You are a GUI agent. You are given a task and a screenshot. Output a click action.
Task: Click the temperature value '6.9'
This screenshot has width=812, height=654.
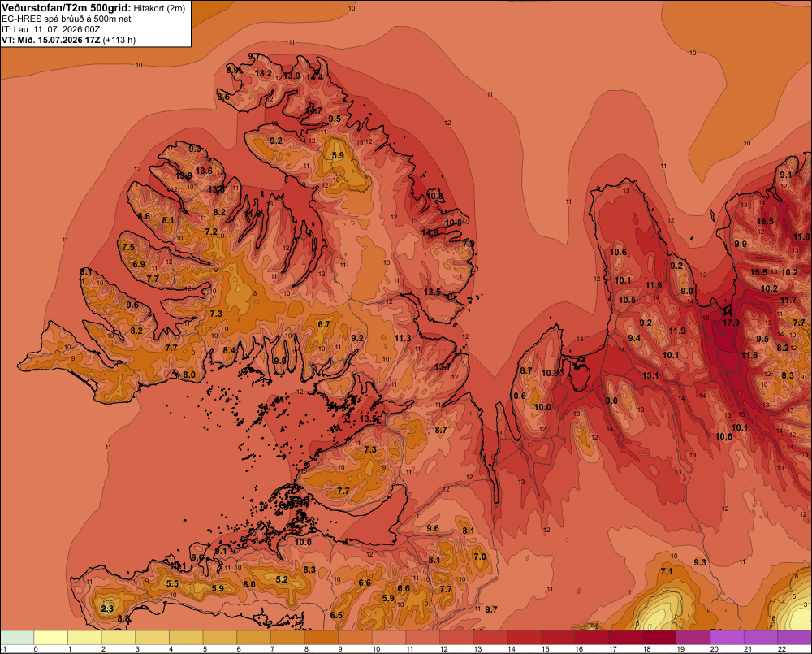click(139, 264)
